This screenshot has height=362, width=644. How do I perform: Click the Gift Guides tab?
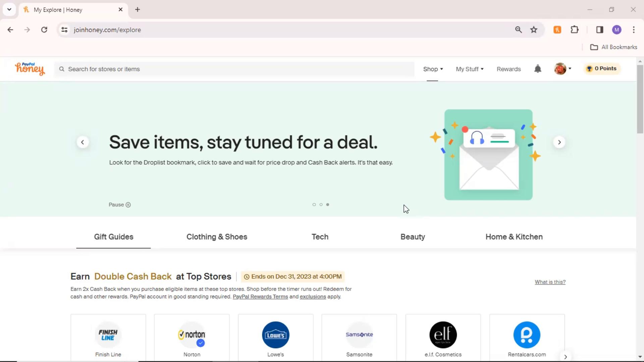(113, 236)
